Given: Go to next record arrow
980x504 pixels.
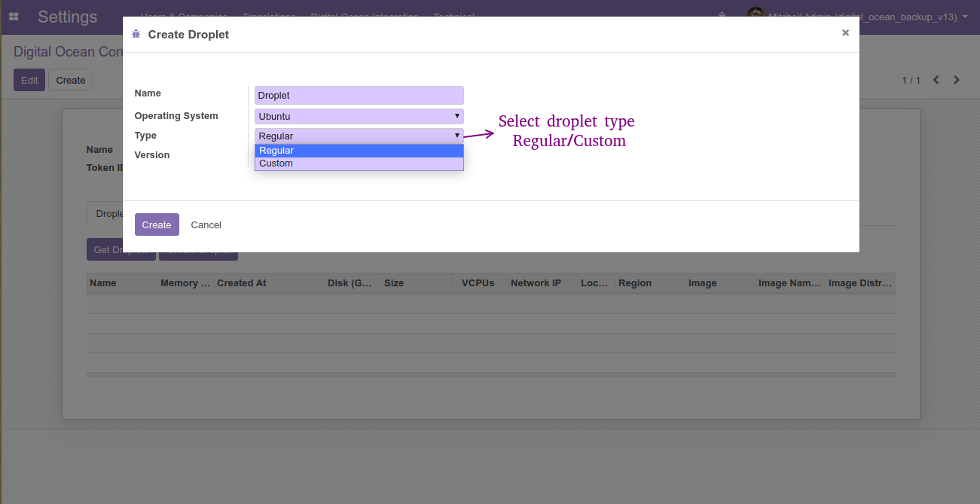Looking at the screenshot, I should click(957, 80).
